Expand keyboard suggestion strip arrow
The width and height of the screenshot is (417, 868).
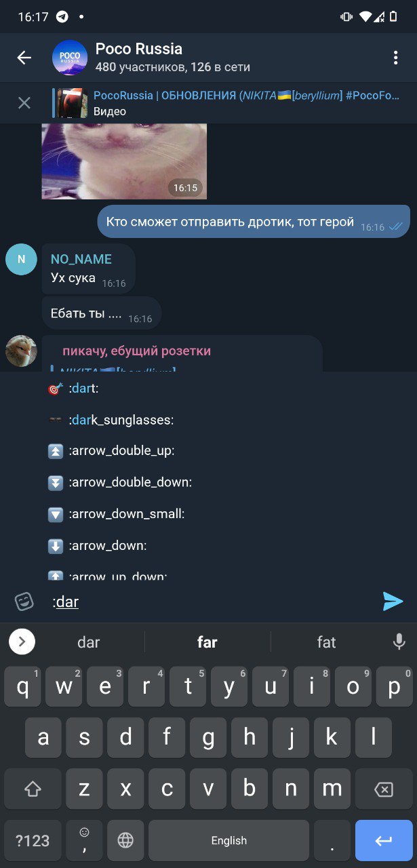(22, 642)
